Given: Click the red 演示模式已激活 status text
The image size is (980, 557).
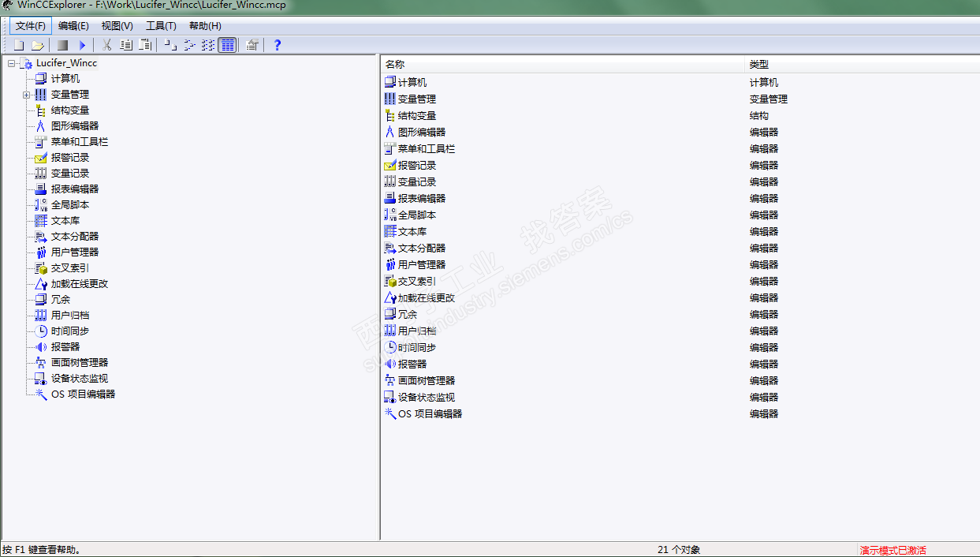Looking at the screenshot, I should coord(892,550).
